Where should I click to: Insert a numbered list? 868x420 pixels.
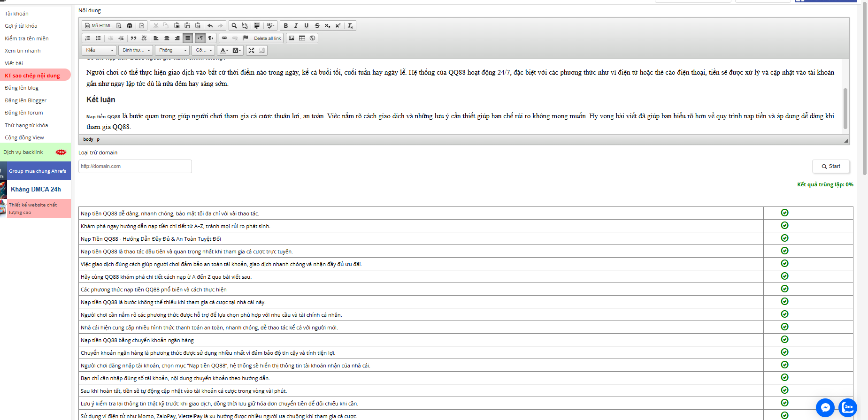click(87, 38)
